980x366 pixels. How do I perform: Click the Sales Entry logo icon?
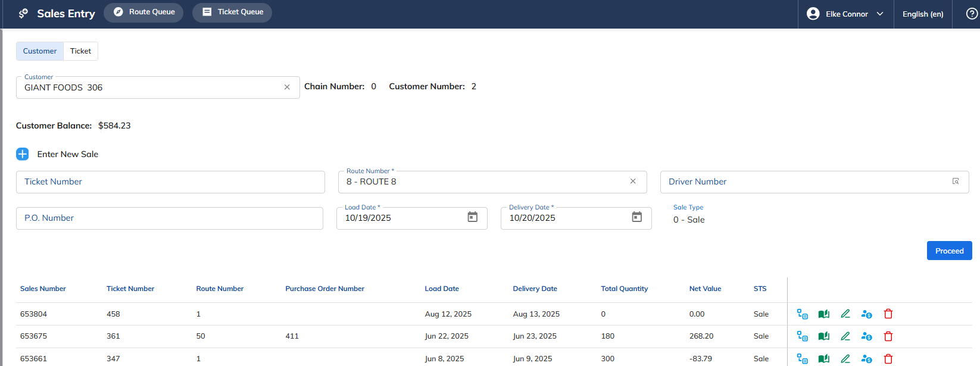pyautogui.click(x=23, y=13)
